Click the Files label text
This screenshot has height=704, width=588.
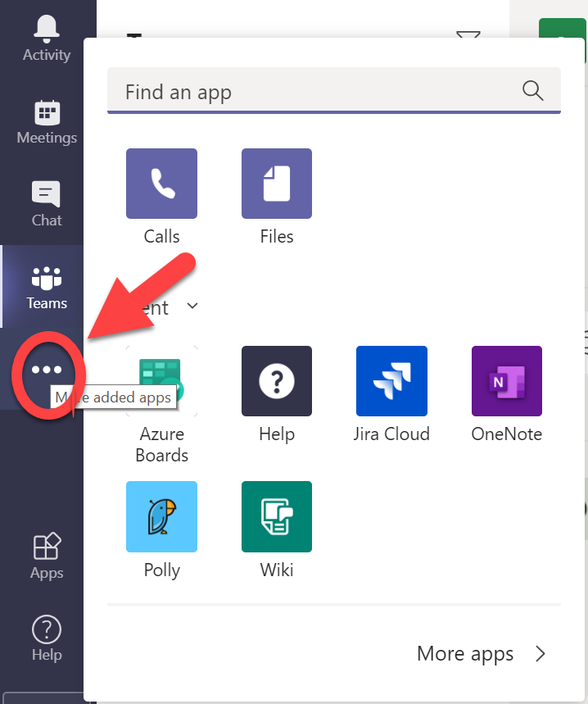pyautogui.click(x=277, y=237)
